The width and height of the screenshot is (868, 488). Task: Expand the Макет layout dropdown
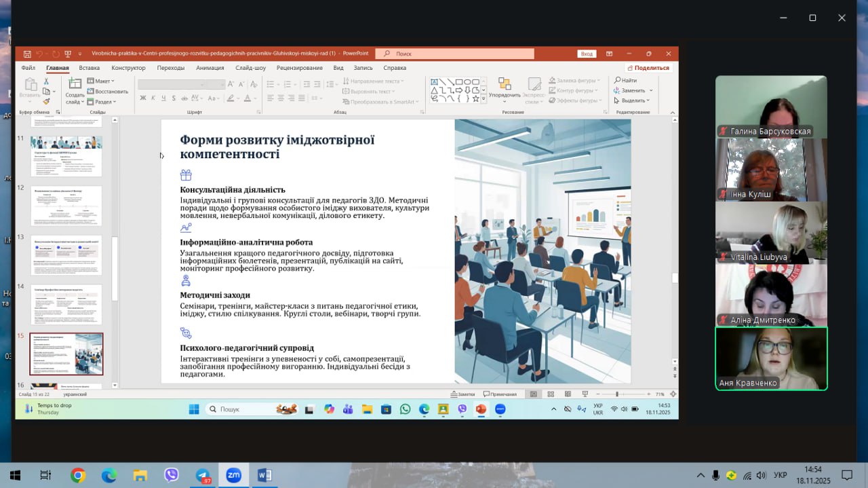point(101,81)
